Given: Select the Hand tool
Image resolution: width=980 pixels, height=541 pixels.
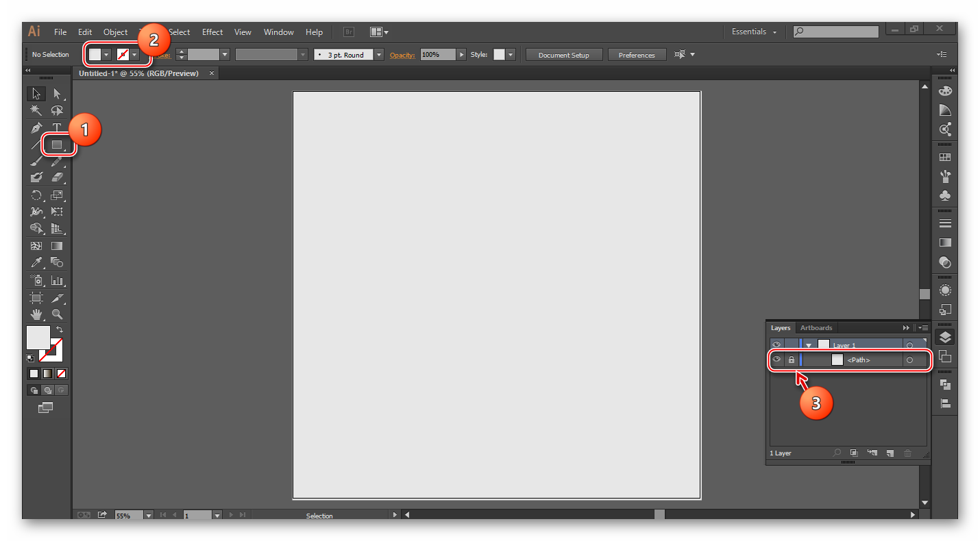Looking at the screenshot, I should (x=36, y=314).
